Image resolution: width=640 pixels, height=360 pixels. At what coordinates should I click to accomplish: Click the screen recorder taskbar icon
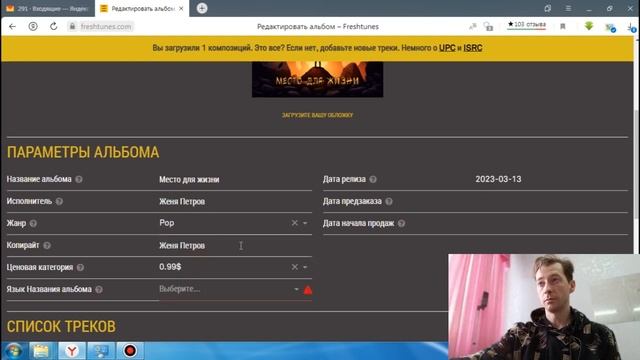130,351
